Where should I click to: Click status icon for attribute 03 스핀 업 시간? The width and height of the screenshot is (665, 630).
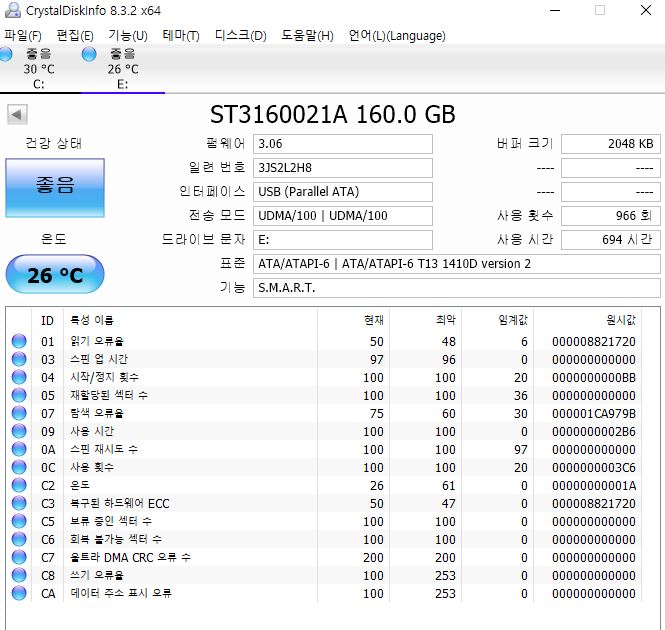tap(19, 359)
